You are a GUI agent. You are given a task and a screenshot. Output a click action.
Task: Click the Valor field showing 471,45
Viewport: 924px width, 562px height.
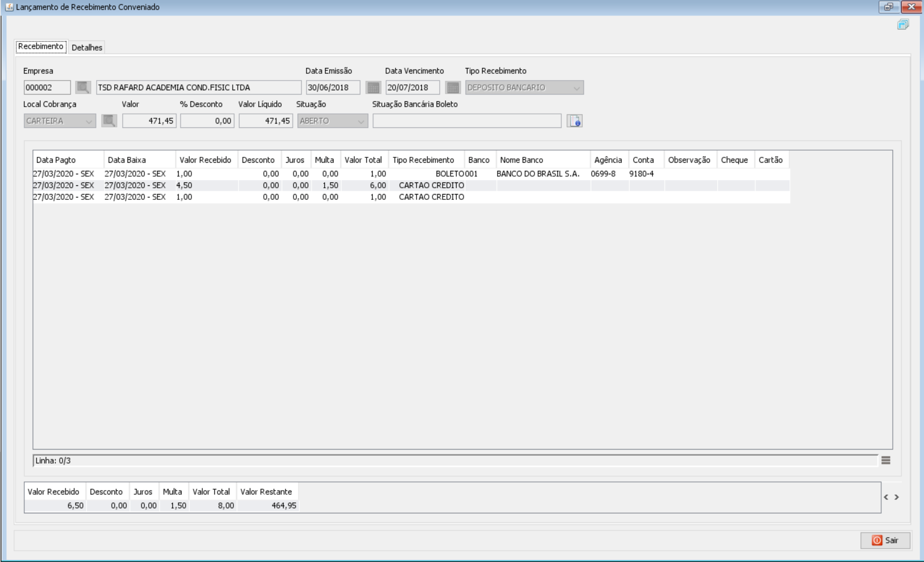click(149, 121)
